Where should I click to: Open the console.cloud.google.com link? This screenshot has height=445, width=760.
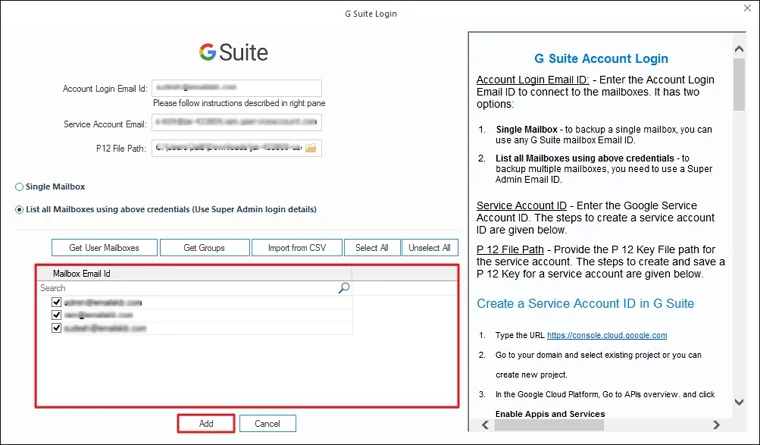(606, 336)
